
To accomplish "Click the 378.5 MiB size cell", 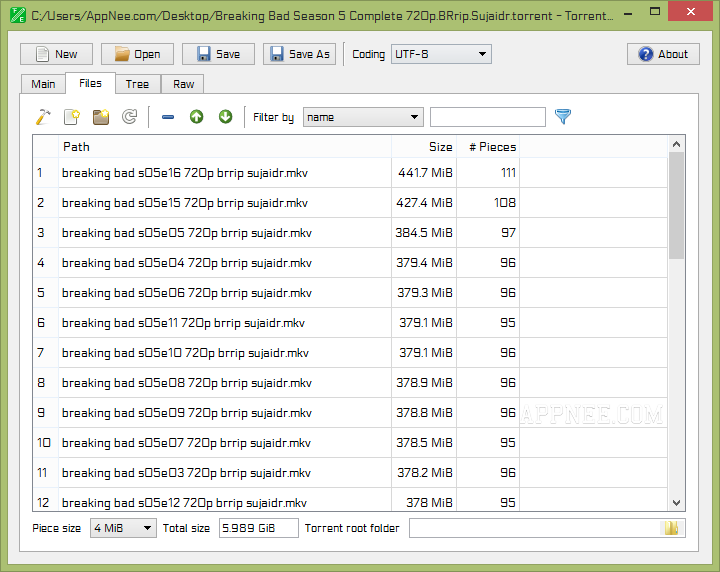I will click(424, 443).
